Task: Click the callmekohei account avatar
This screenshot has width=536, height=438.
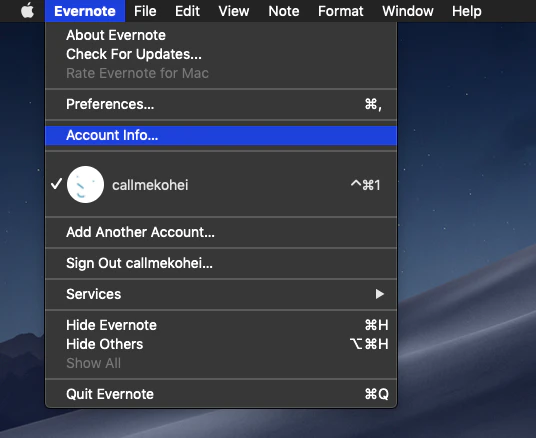Action: click(85, 185)
